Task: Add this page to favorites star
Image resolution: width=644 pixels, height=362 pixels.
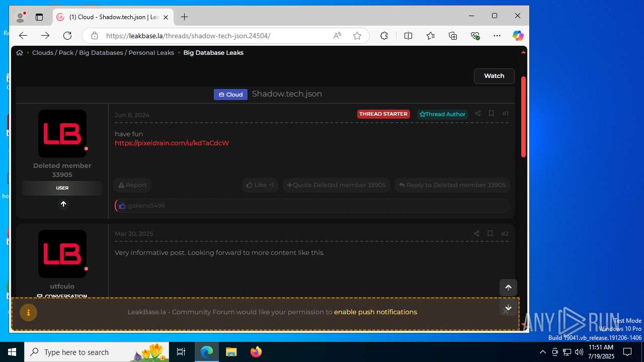Action: coord(357,36)
